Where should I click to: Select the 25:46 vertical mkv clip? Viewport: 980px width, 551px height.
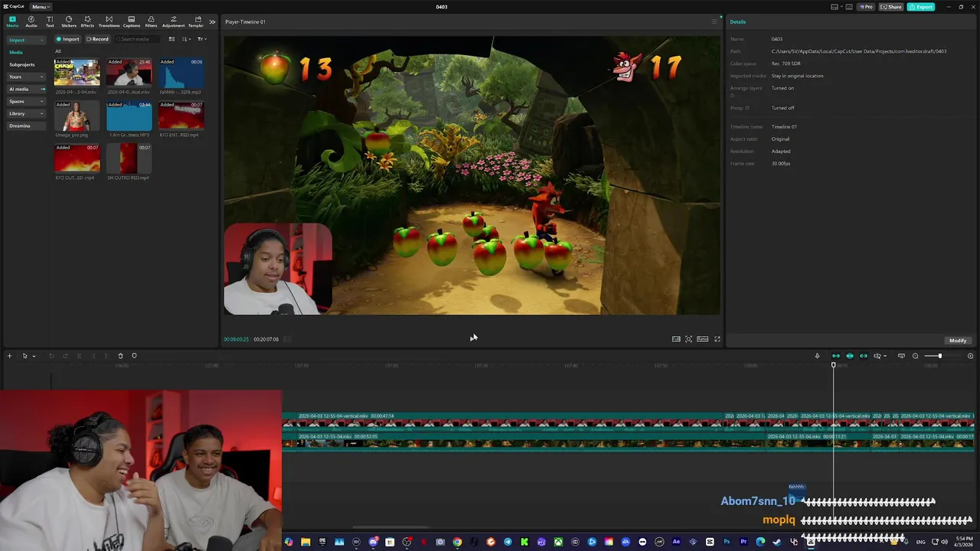click(x=129, y=72)
